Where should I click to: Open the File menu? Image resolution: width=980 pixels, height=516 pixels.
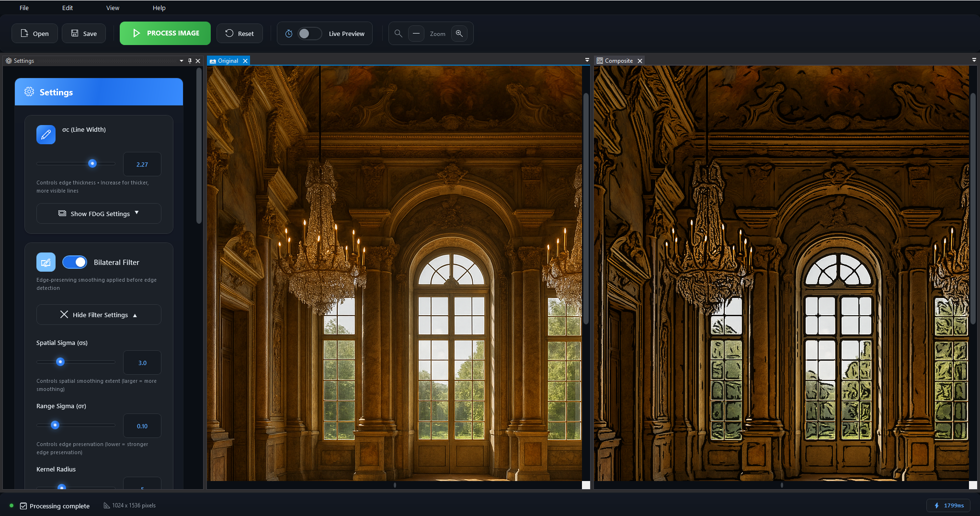coord(24,8)
